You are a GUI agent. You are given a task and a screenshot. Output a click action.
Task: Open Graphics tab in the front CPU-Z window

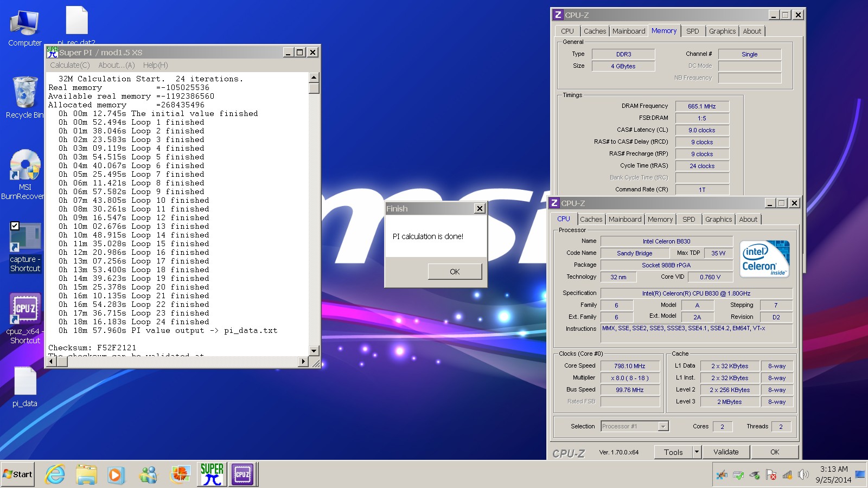click(x=718, y=219)
